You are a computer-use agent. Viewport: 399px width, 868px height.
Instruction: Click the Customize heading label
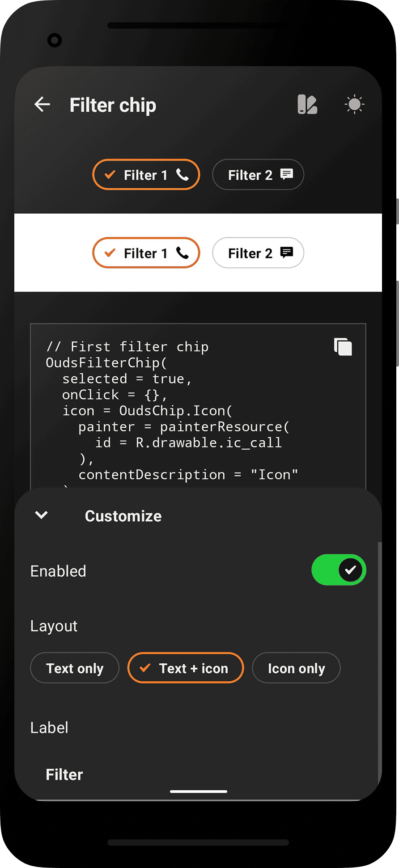click(123, 516)
